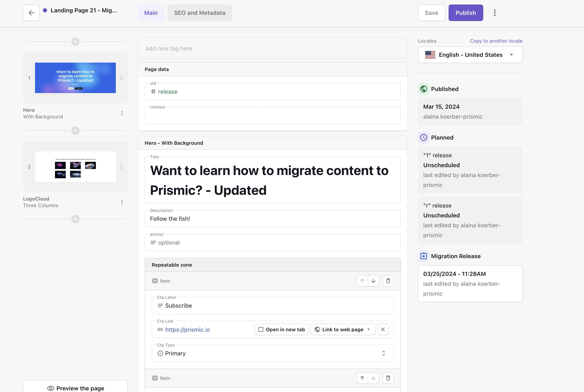Grab the drag handle of LogoCloud slice
The height and width of the screenshot is (392, 584).
122,167
